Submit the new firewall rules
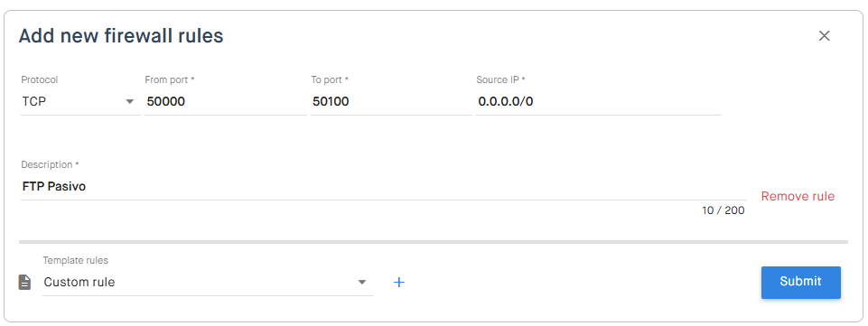868x326 pixels. (801, 283)
